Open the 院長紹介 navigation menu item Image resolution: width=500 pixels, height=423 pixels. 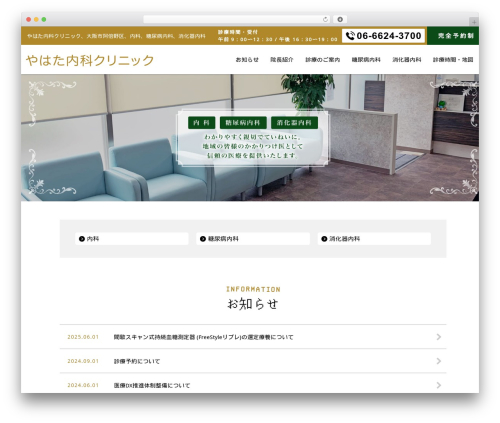(282, 60)
